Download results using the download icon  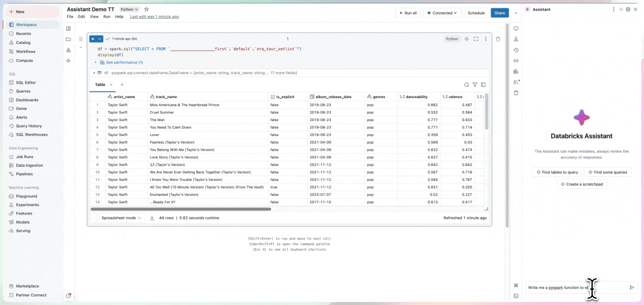click(x=152, y=218)
